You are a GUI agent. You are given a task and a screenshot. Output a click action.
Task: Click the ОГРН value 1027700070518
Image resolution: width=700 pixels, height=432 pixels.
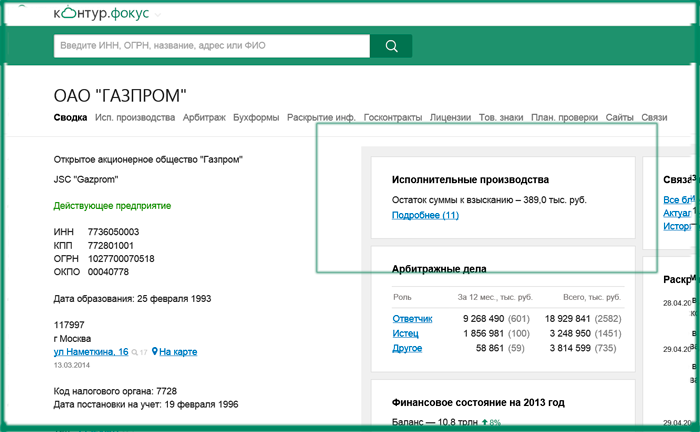(x=121, y=259)
